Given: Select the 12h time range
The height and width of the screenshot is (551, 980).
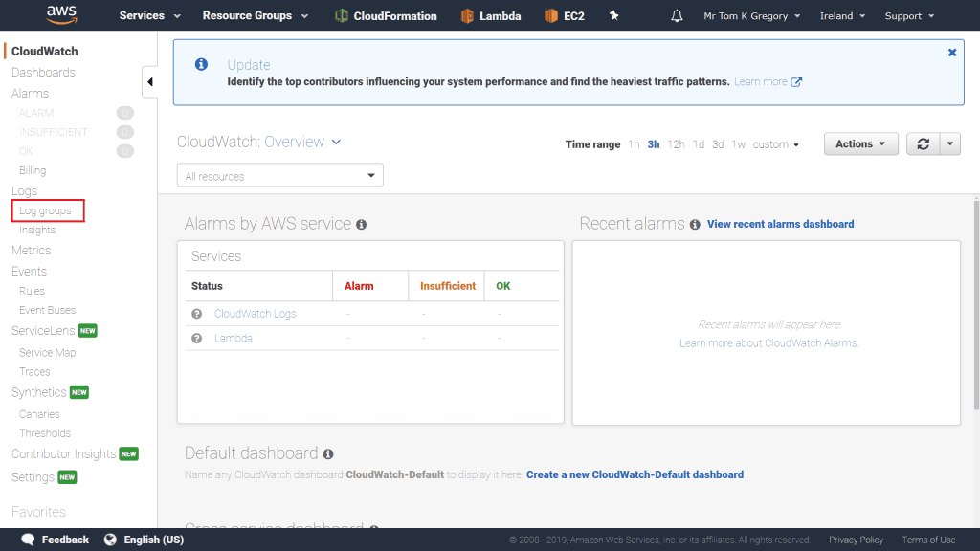Looking at the screenshot, I should pos(676,144).
